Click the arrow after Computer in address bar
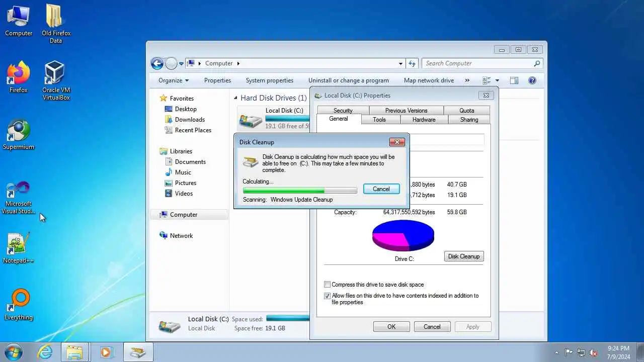Screen dimensions: 644x362 click(238, 63)
